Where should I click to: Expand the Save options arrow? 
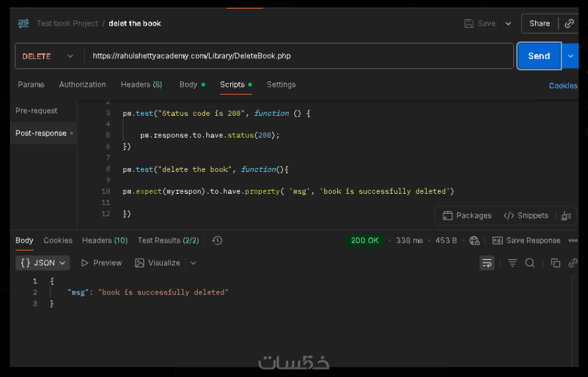[508, 23]
